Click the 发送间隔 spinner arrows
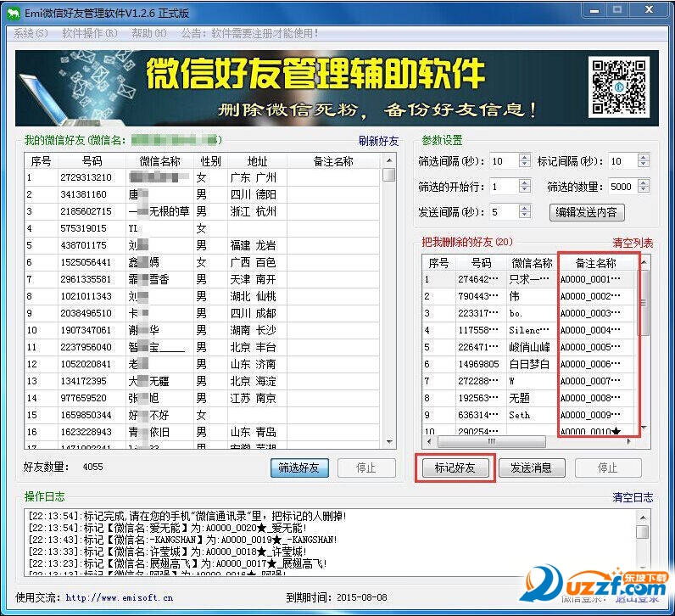 pyautogui.click(x=525, y=212)
